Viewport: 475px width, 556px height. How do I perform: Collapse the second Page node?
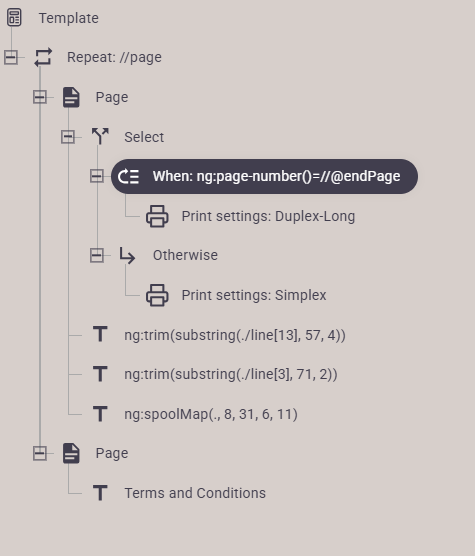40,453
